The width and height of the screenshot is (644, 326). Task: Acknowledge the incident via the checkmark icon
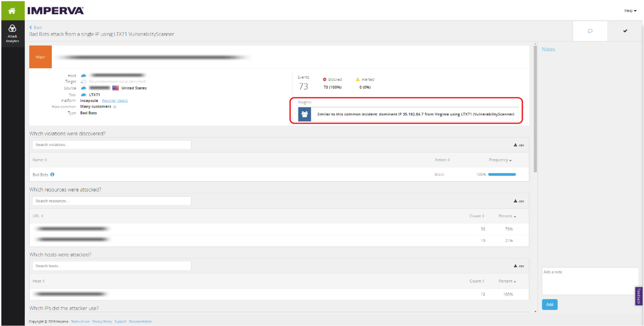click(625, 31)
